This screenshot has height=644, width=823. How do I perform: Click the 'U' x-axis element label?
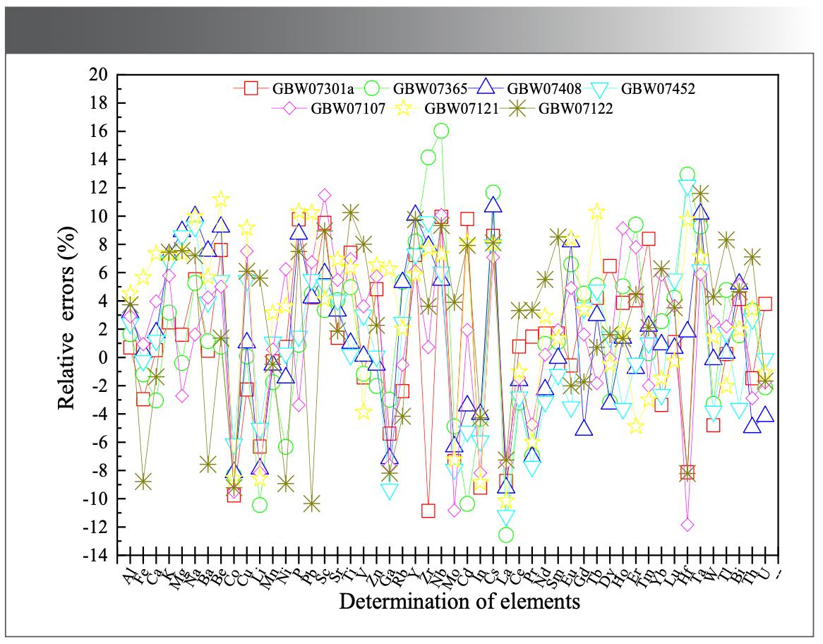pos(764,573)
